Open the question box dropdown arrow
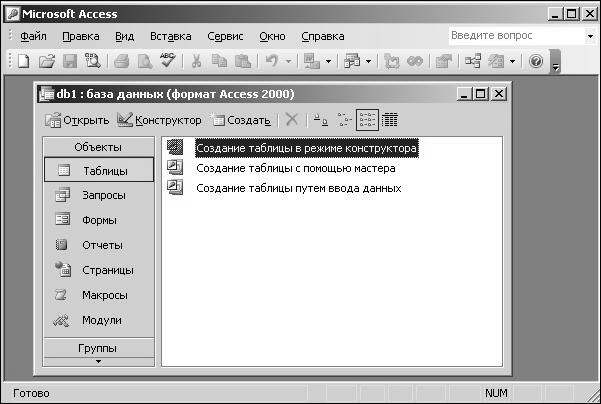 tap(590, 36)
